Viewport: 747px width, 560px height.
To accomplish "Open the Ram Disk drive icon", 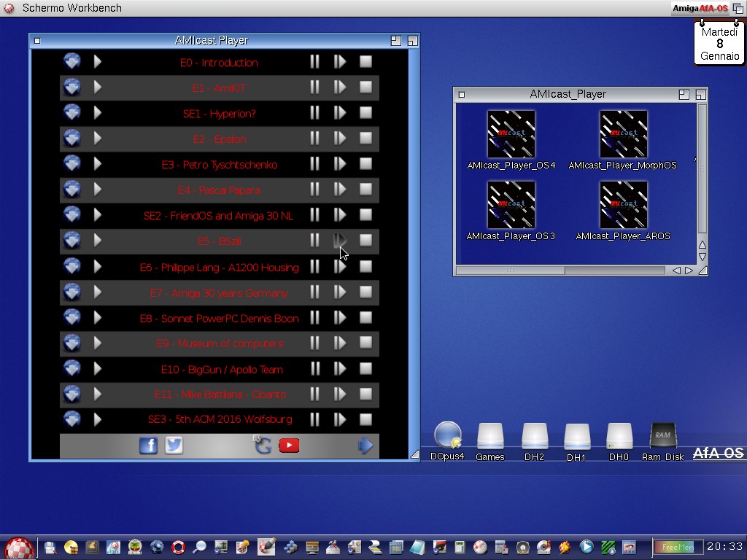I will point(662,437).
